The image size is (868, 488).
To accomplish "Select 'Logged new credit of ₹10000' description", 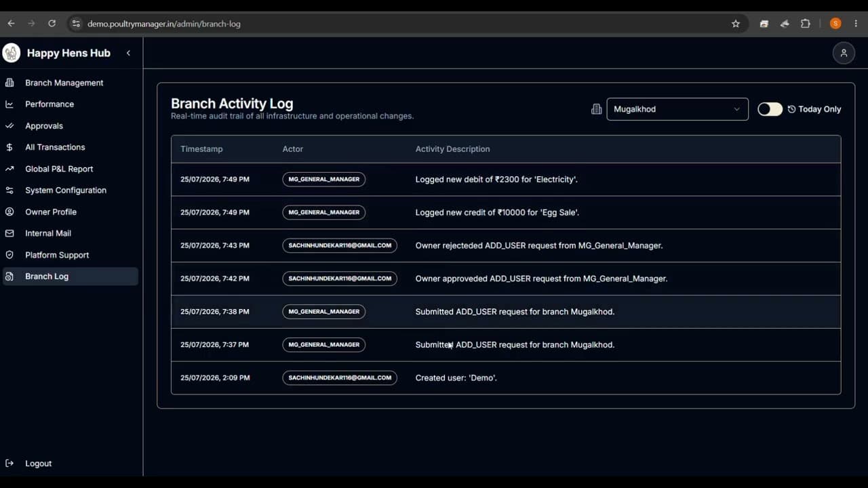I will [497, 212].
